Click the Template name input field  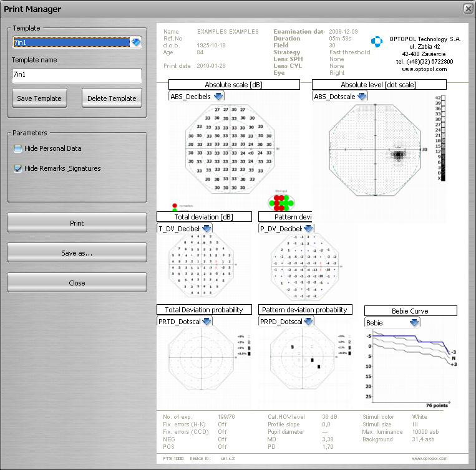pos(77,75)
